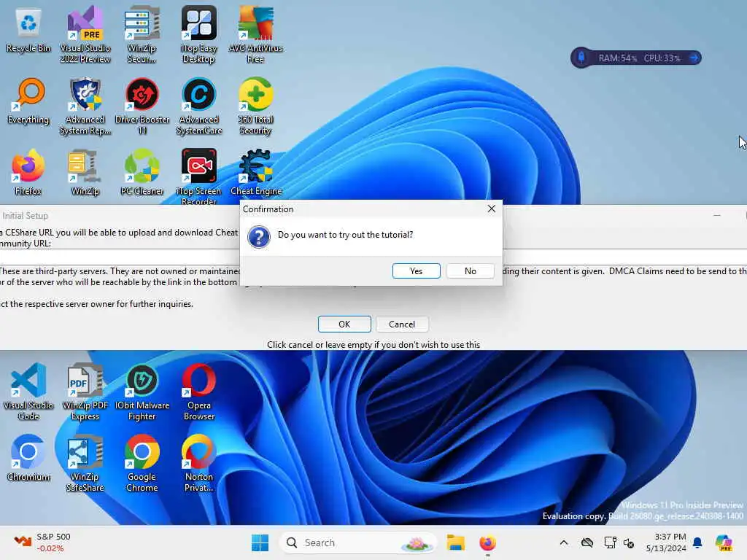This screenshot has height=560, width=747.
Task: Click No in the Confirmation dialog
Action: coord(471,271)
